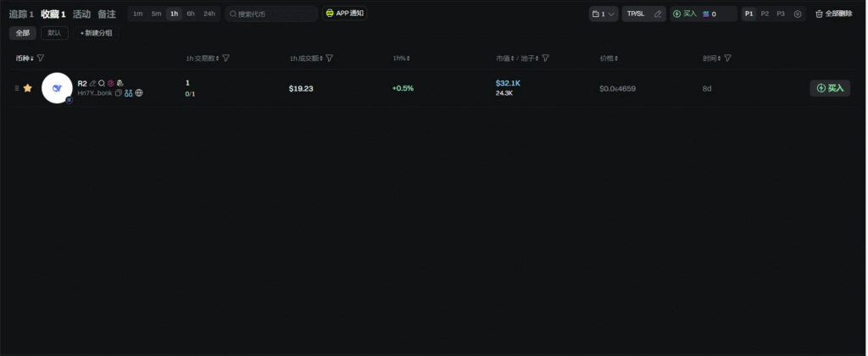Image resolution: width=868 pixels, height=356 pixels.
Task: Select the 1m time interval
Action: click(137, 14)
